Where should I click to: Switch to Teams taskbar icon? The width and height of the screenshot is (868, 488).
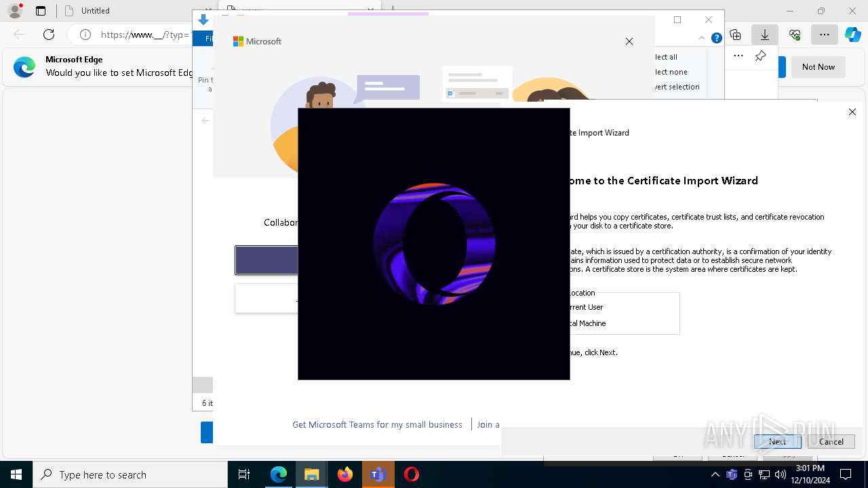[x=378, y=474]
